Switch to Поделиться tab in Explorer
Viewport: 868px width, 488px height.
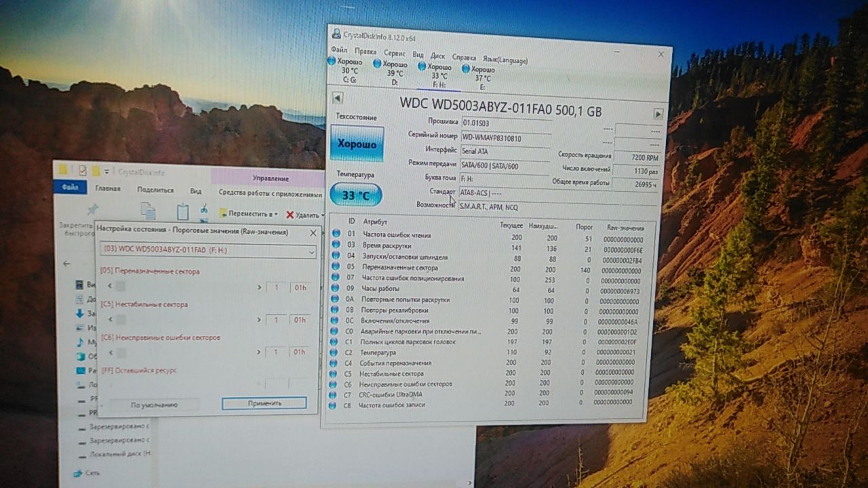coord(155,190)
